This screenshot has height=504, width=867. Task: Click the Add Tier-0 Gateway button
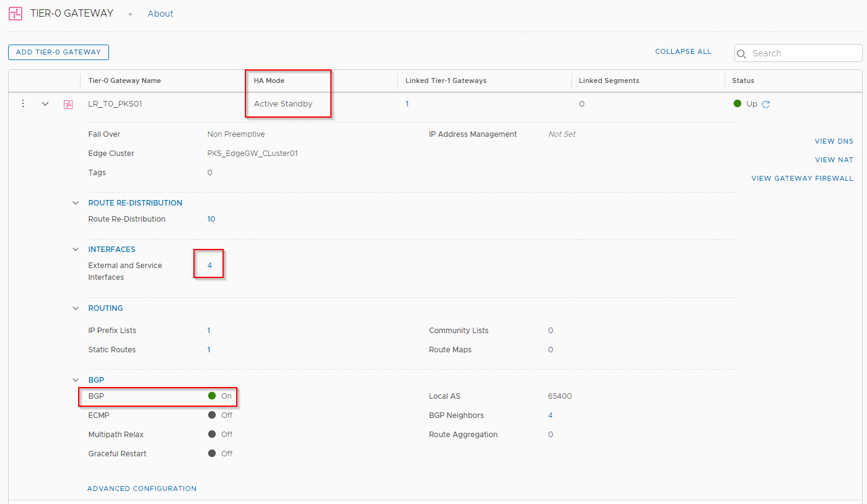(58, 52)
